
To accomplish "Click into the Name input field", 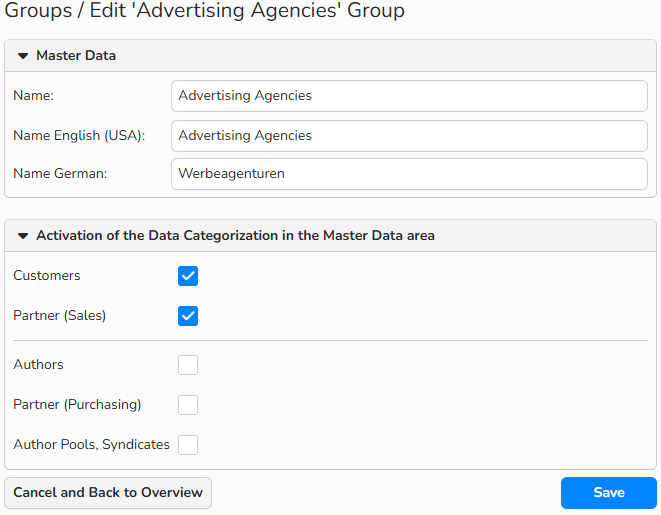I will 409,96.
